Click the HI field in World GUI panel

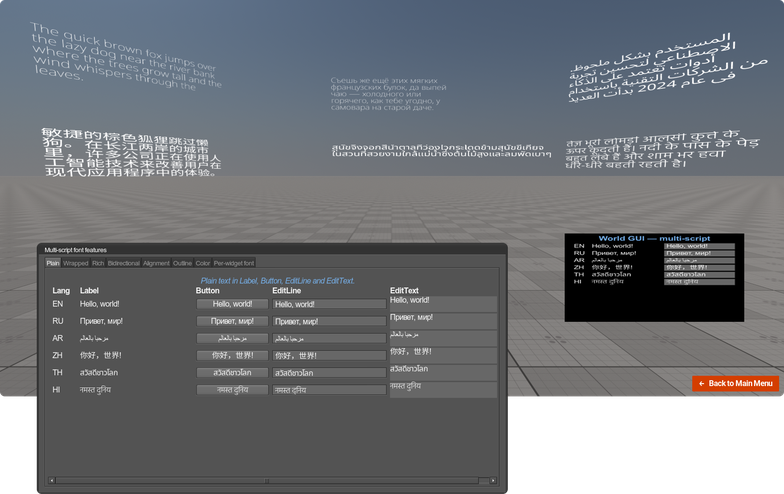(700, 282)
